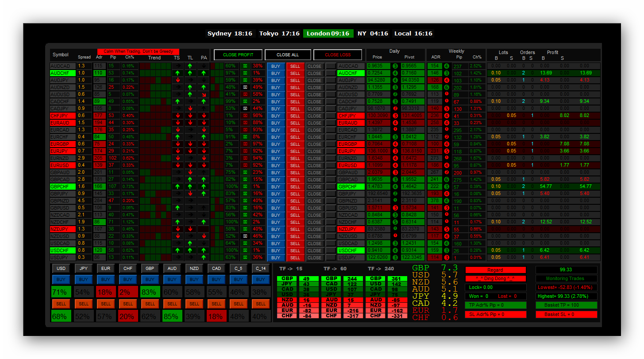This screenshot has width=644, height=359.
Task: Click the red TS down arrow for AUDJPY
Action: click(x=177, y=80)
